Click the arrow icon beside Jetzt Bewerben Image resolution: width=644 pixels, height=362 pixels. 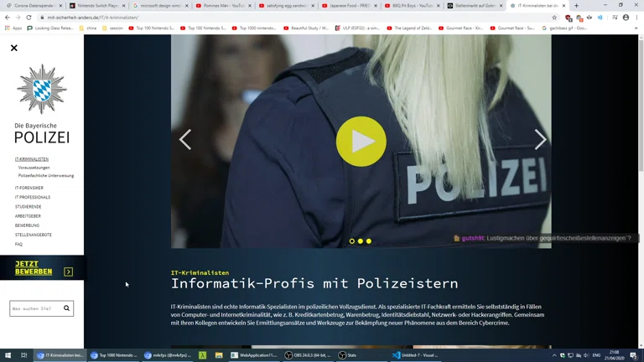(69, 271)
